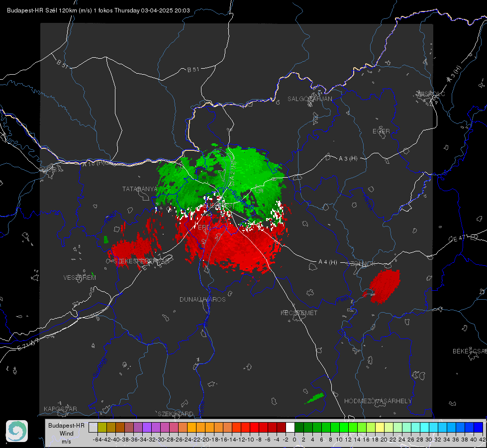Viewport: 487px width, 448px height.
Task: Click the 'Heves' county label
Action: [x=368, y=202]
